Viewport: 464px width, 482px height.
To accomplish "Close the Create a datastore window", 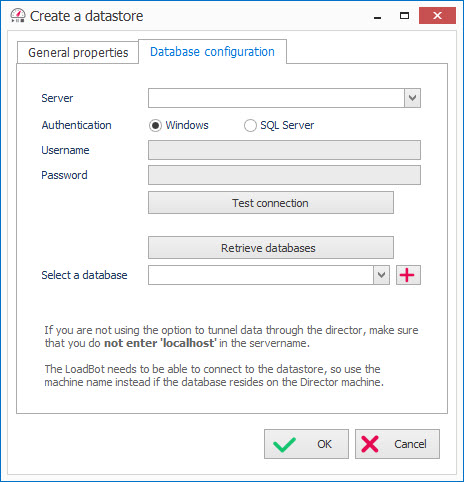I will click(x=437, y=15).
